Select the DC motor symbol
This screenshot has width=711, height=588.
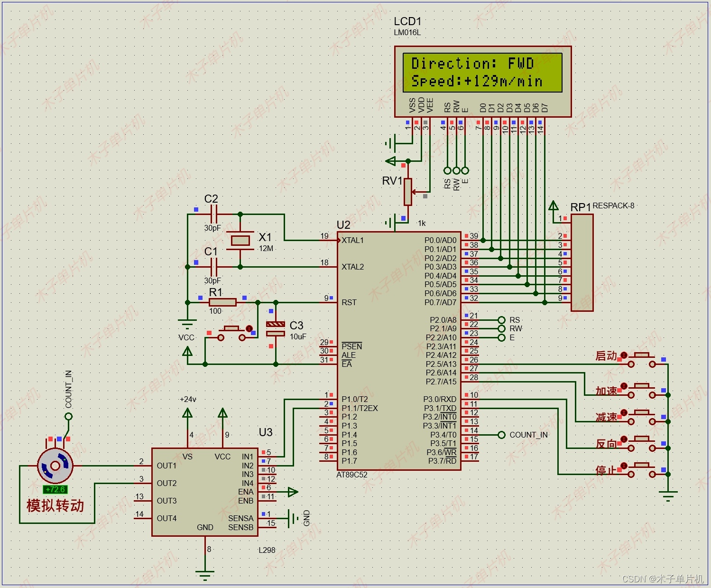point(55,466)
